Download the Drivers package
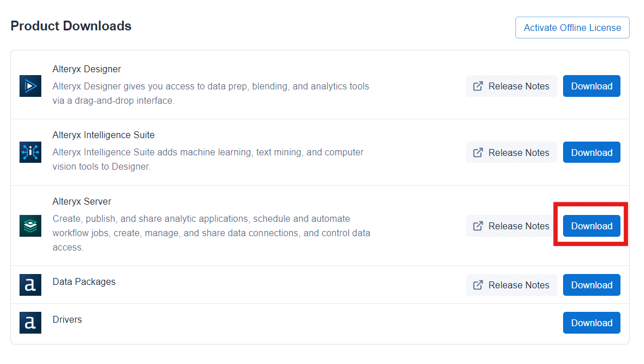This screenshot has width=644, height=364. point(591,323)
